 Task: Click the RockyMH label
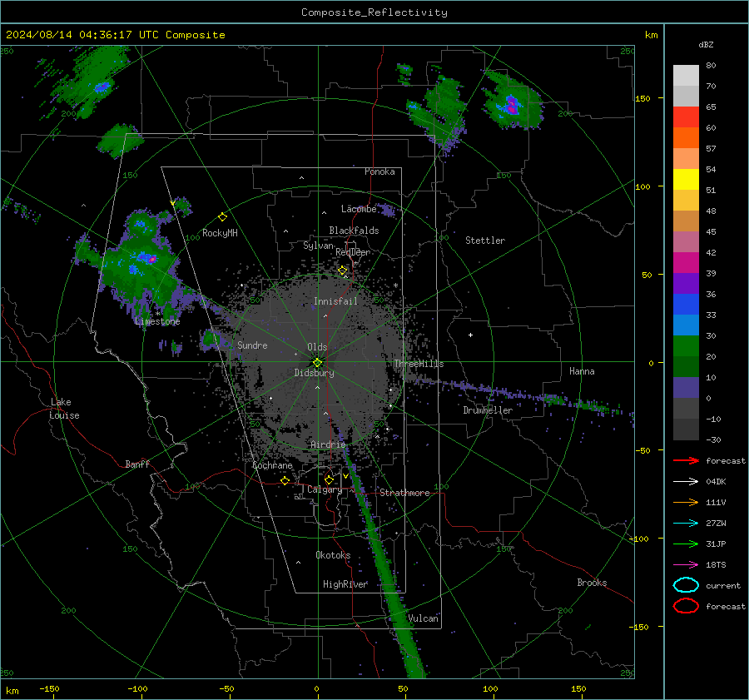(x=220, y=233)
